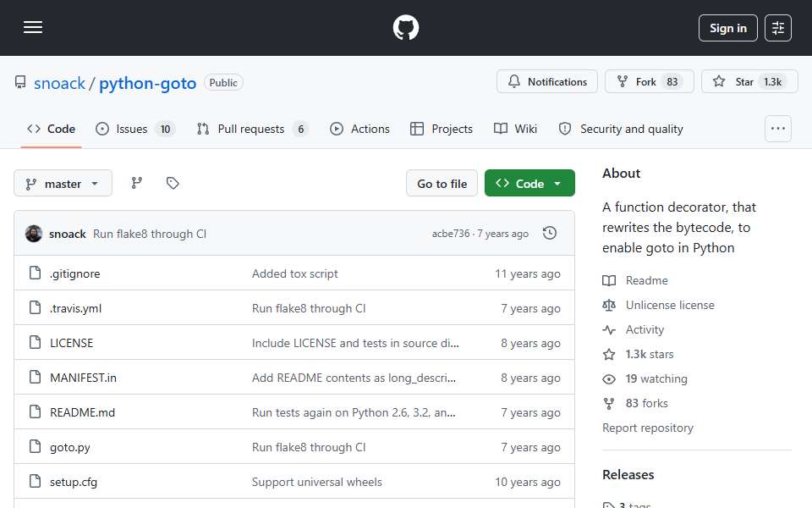Open the Include LICENSE and tests commit message
Screen dimensions: 812x508
(355, 343)
